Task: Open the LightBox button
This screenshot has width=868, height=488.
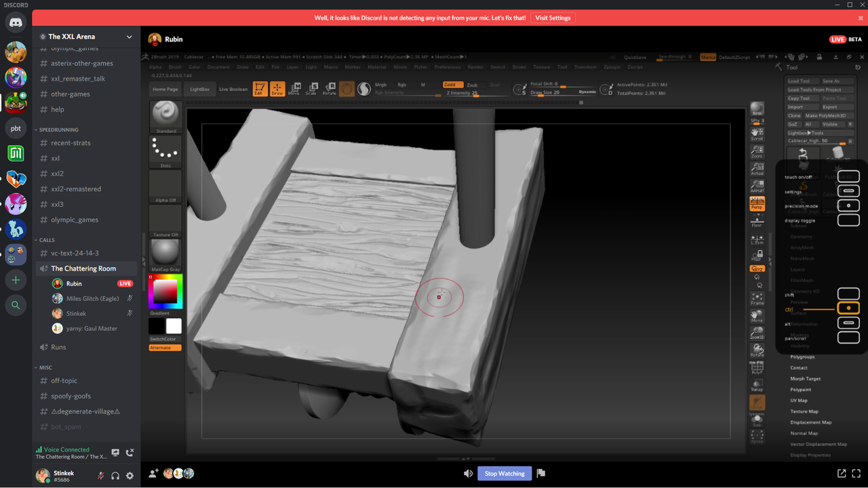Action: coord(200,89)
